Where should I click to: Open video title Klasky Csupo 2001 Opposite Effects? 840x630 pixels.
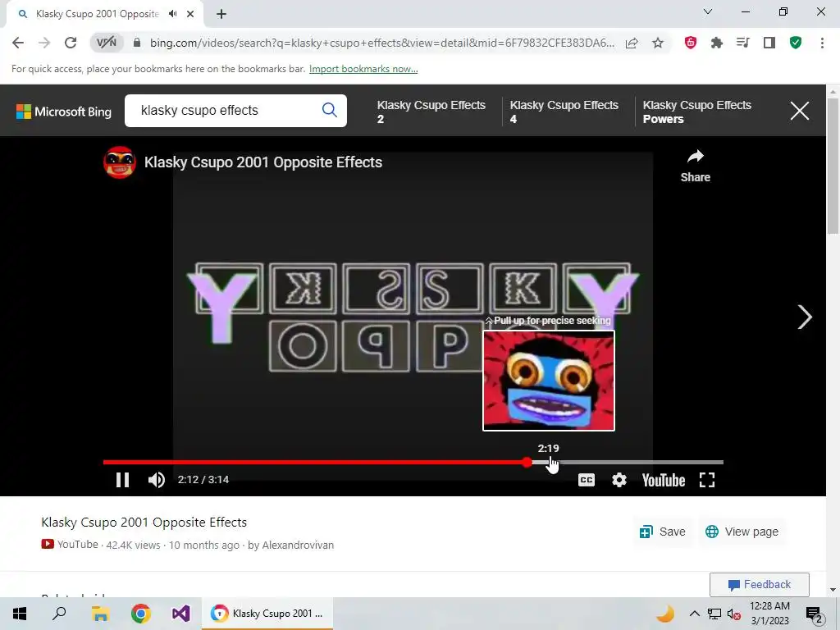[x=263, y=162]
